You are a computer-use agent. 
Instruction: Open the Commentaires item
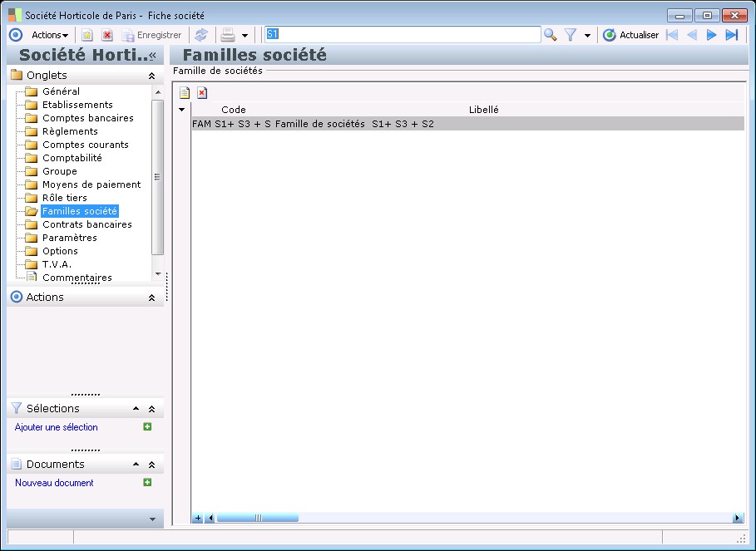click(77, 278)
